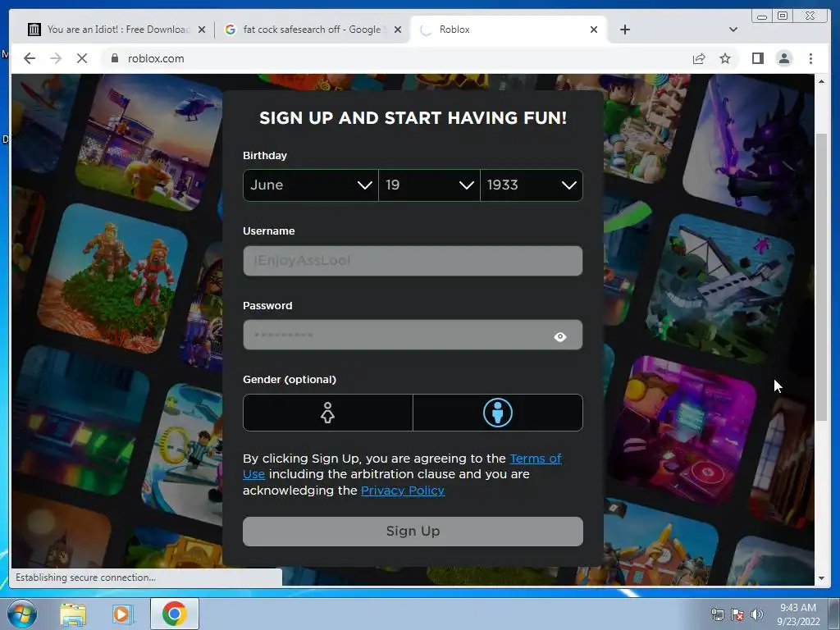This screenshot has width=840, height=630.
Task: Open the birthday year dropdown showing 1933
Action: pos(532,185)
